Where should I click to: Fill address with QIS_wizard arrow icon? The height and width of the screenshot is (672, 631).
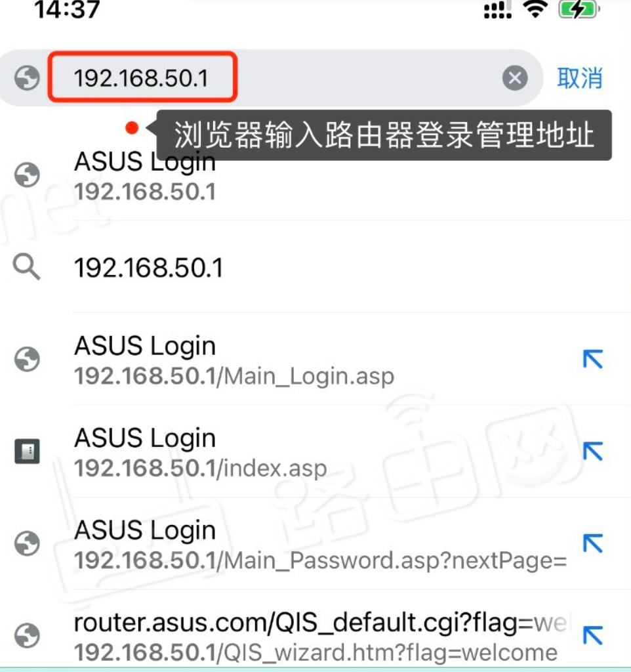point(593,635)
